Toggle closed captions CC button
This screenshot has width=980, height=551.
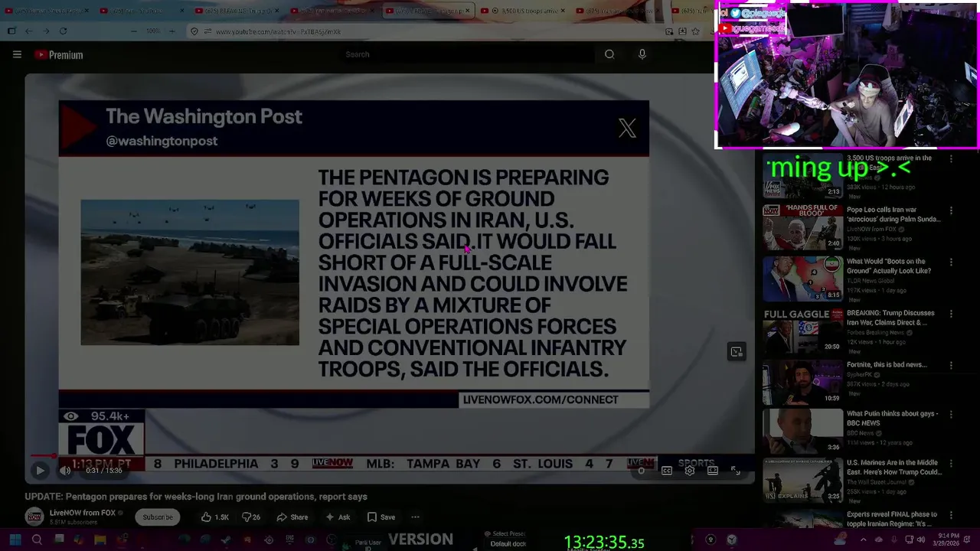pos(667,471)
